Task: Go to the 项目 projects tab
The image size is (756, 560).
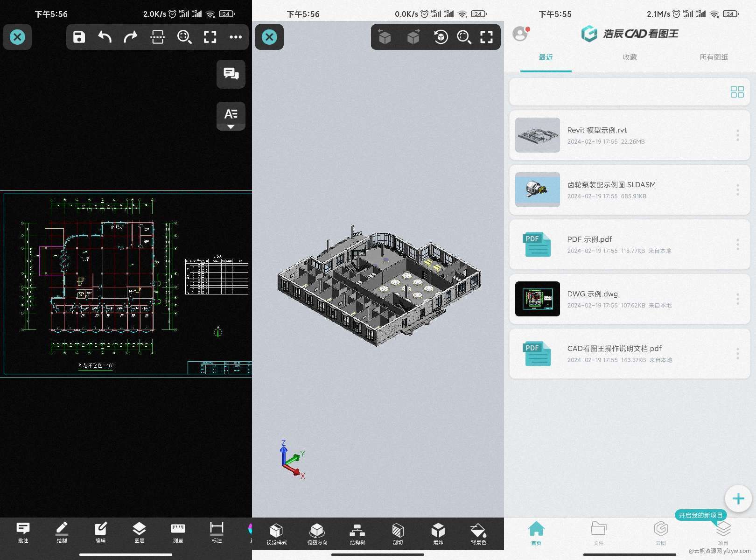Action: [723, 533]
